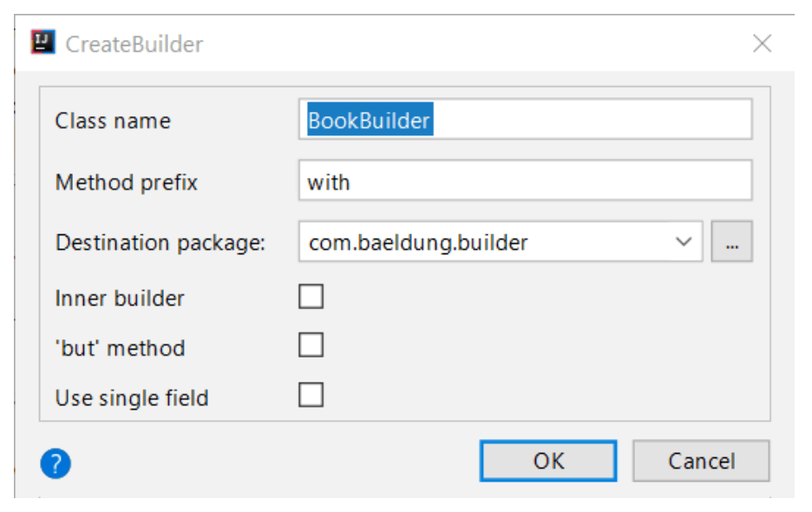Viewport: 812px width, 512px height.
Task: Enable the Inner builder checkbox
Action: pyautogui.click(x=311, y=297)
